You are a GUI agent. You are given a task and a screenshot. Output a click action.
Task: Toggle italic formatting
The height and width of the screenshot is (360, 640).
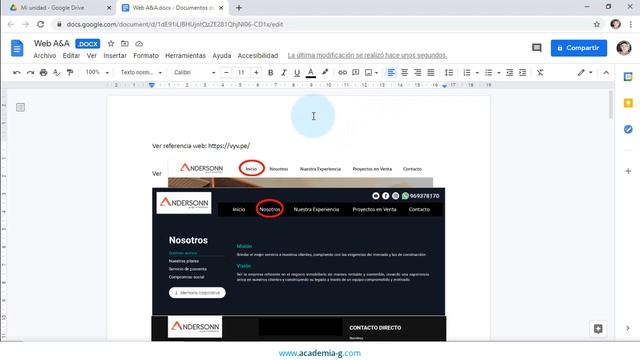pos(284,73)
